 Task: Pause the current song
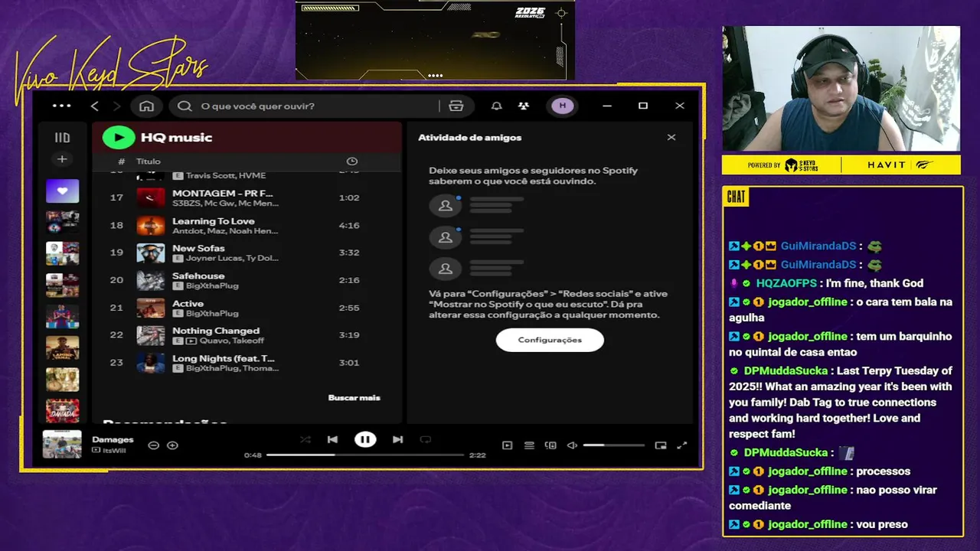pos(365,439)
